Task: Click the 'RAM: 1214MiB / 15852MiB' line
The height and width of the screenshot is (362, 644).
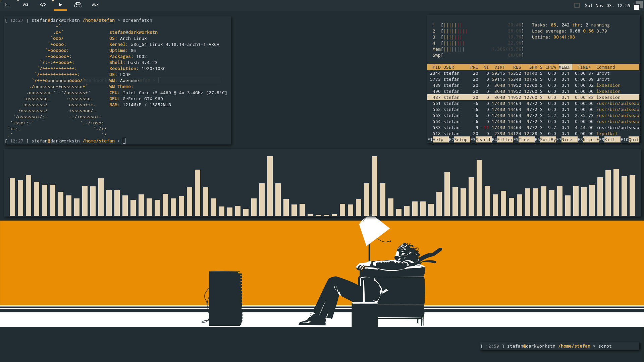Action: pyautogui.click(x=140, y=105)
